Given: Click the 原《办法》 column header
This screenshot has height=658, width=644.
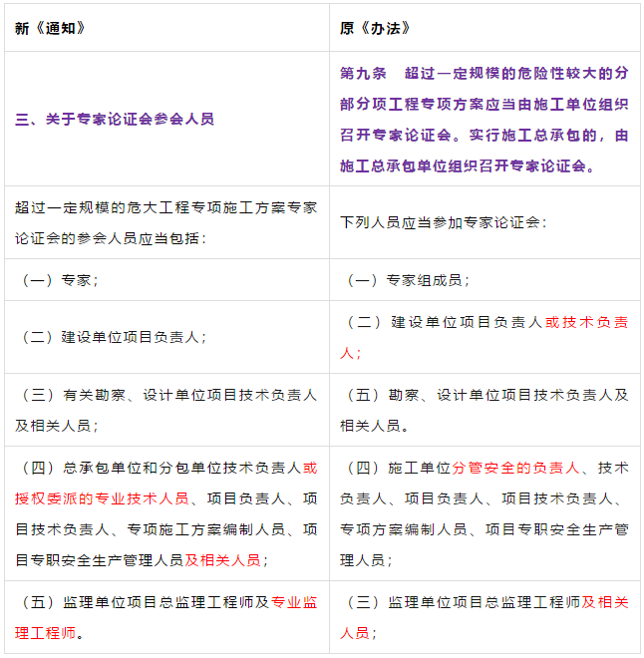Looking at the screenshot, I should pos(376,29).
